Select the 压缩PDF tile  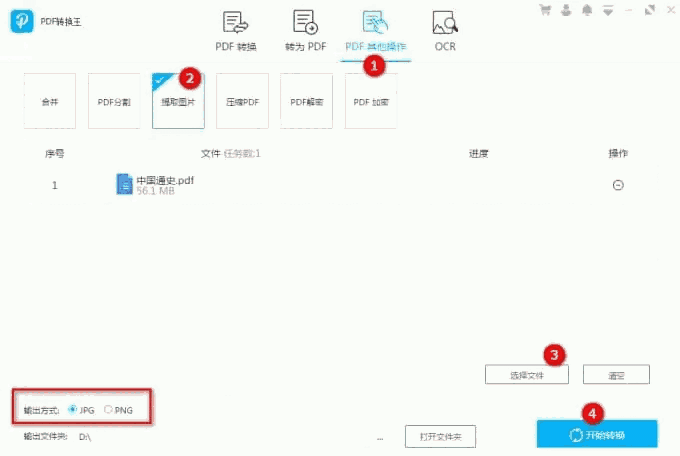point(242,101)
